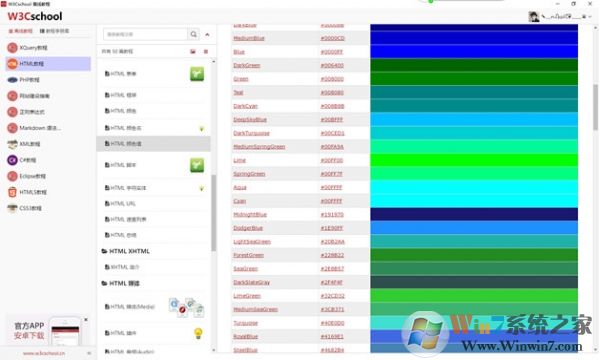
Task: Open the XML tutorial icon
Action: coord(12,144)
